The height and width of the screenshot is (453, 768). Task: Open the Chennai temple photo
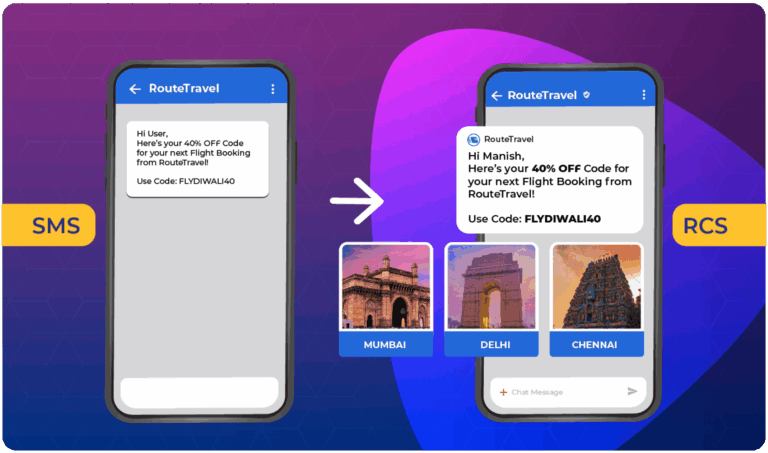595,288
